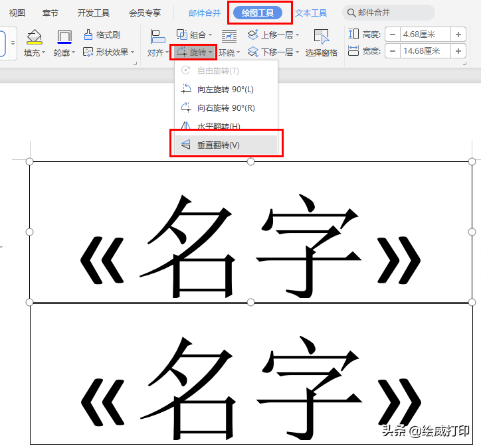Open the 开发工具 tab
481x448 pixels.
click(94, 13)
